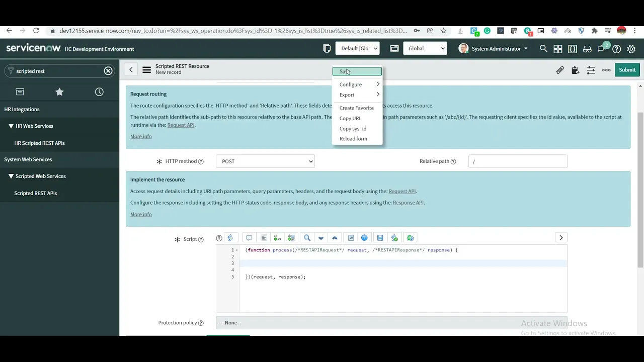The height and width of the screenshot is (362, 644).
Task: Open the Scripted REST APIs module
Action: click(x=36, y=194)
